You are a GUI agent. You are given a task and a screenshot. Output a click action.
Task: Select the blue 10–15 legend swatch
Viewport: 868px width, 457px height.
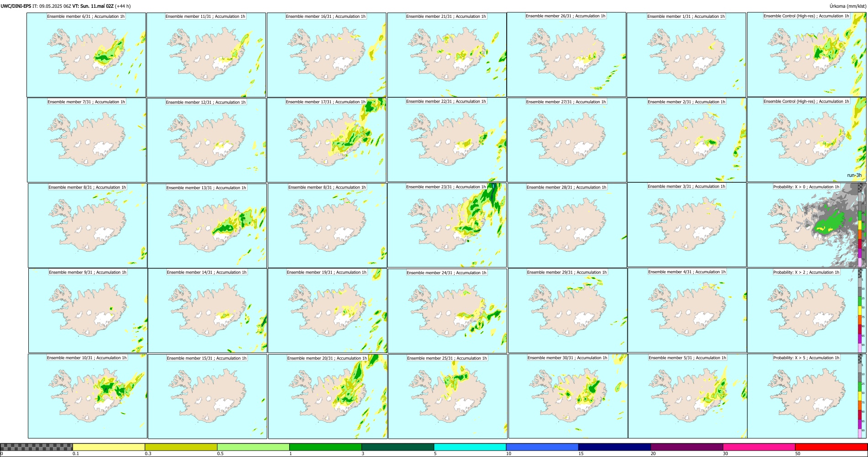tap(542, 447)
